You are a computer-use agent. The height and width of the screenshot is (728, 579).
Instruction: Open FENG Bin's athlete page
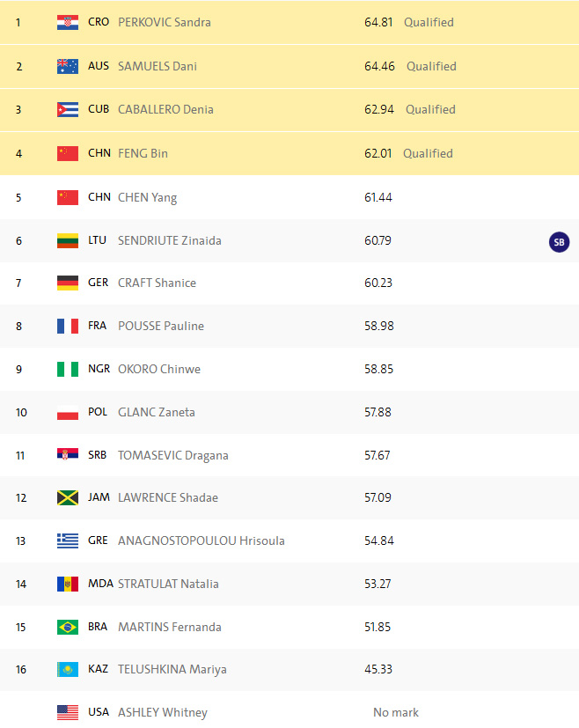tap(143, 153)
